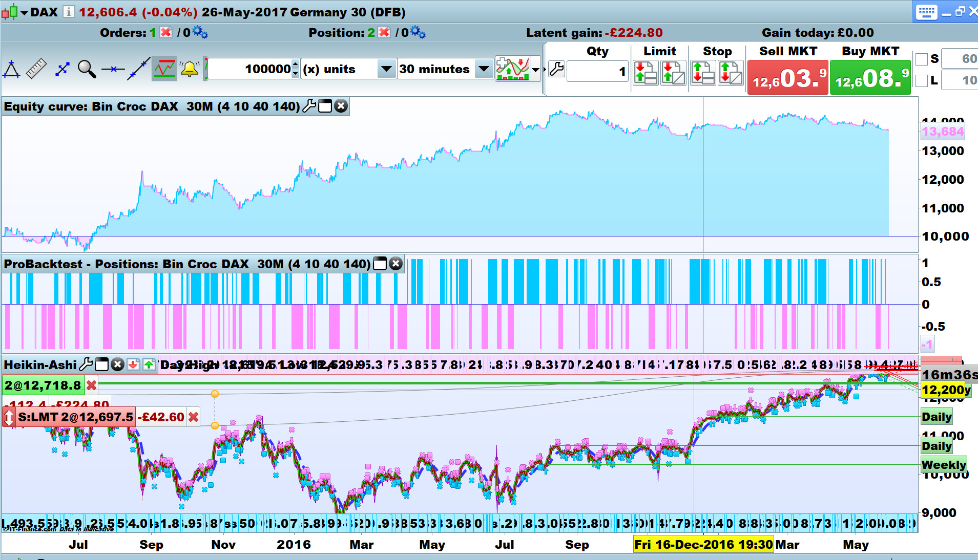
Task: Move Heikin-Ashi panel up with green arrow
Action: pyautogui.click(x=149, y=364)
